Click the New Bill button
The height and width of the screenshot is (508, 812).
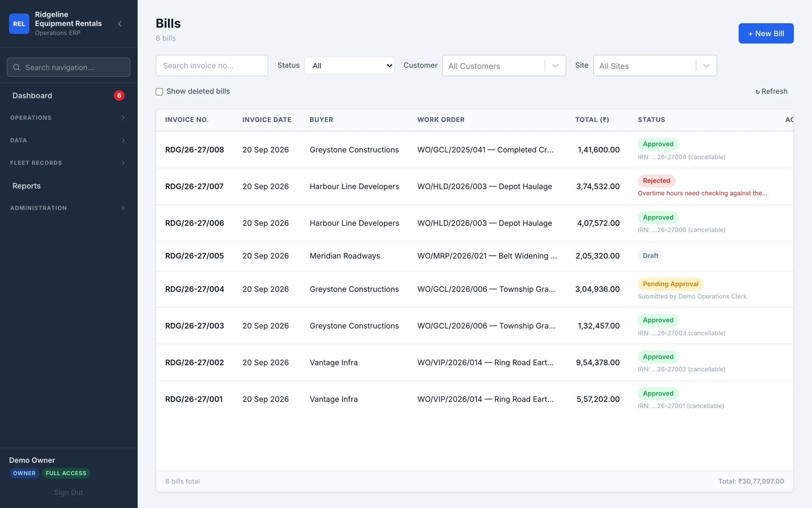(x=766, y=33)
